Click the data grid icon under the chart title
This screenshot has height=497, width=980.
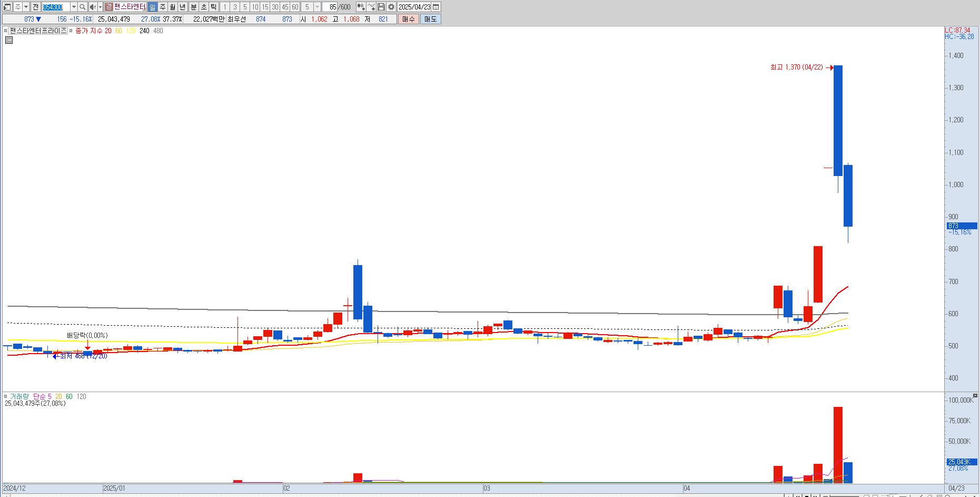pyautogui.click(x=8, y=40)
